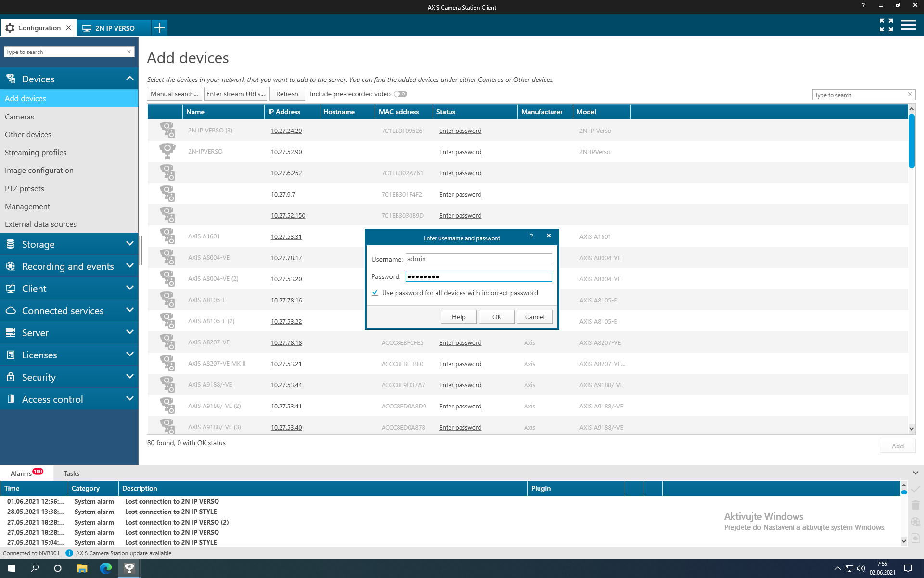The height and width of the screenshot is (578, 924).
Task: Switch to the 2N IP VERSO tab
Action: coord(115,28)
